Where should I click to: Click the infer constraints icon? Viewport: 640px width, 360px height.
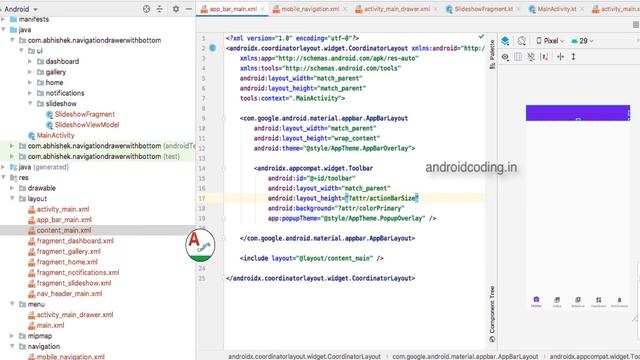(544, 57)
